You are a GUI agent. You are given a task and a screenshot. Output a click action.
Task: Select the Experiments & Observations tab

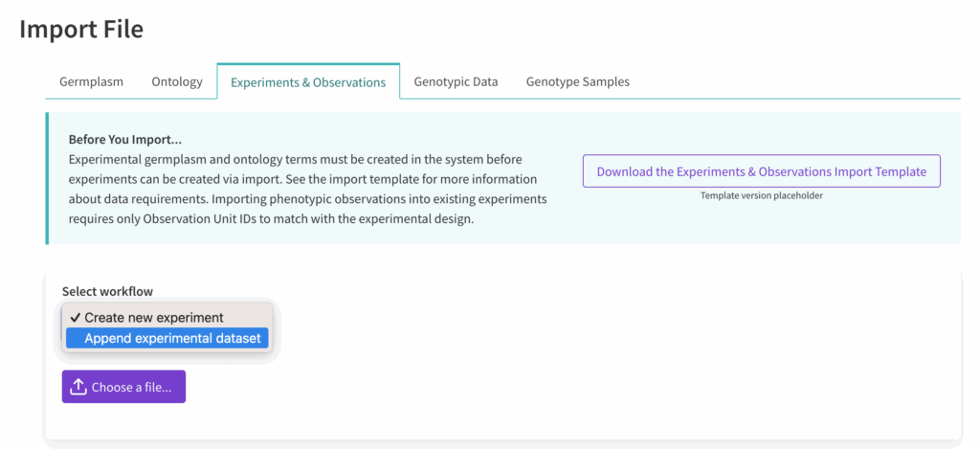308,82
